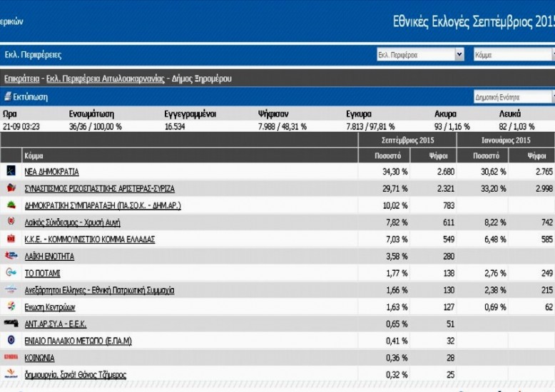
Task: Click the Εθνικές Εκλογές Σεπτέμβριος 2015 title
Action: tap(474, 21)
